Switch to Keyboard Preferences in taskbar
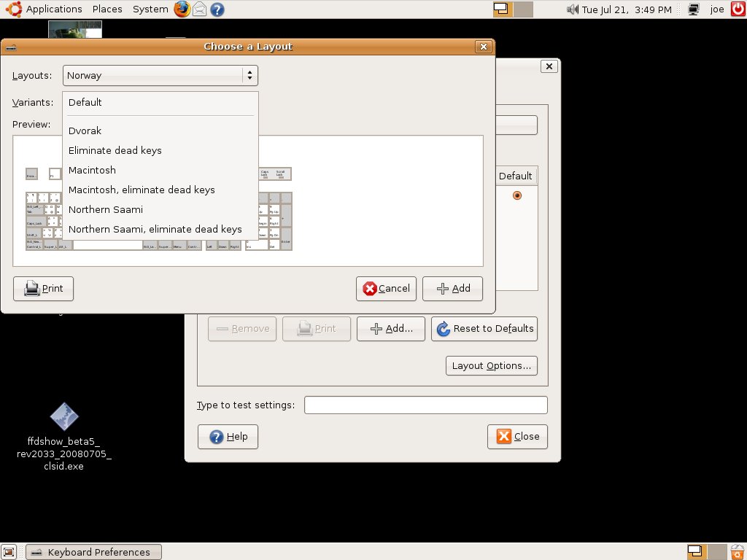This screenshot has height=560, width=747. pyautogui.click(x=93, y=552)
